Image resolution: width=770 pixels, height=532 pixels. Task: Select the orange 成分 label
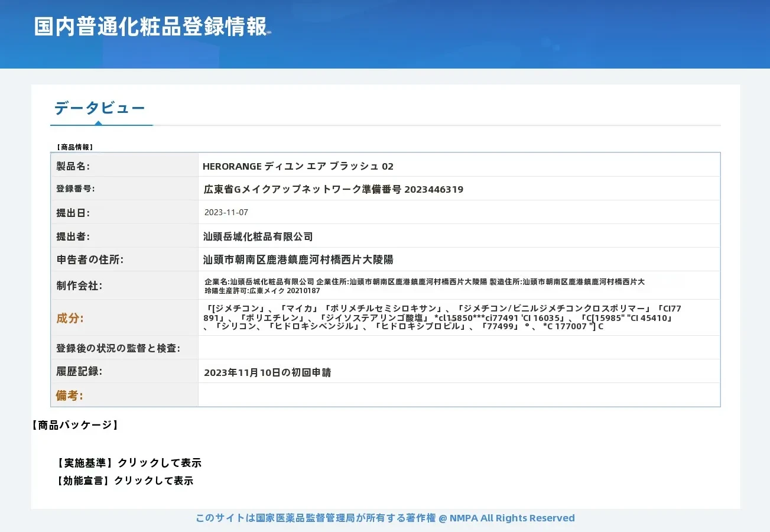[x=70, y=318]
